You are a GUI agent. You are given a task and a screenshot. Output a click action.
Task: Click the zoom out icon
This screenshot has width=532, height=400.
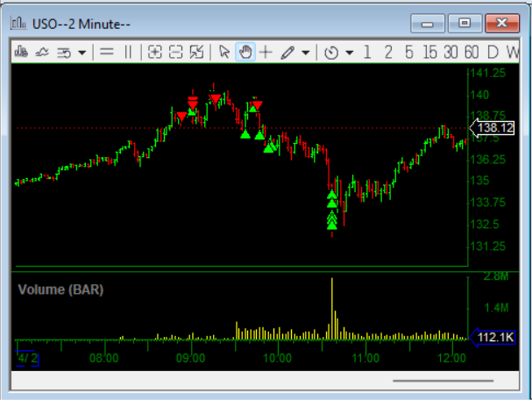click(x=176, y=53)
